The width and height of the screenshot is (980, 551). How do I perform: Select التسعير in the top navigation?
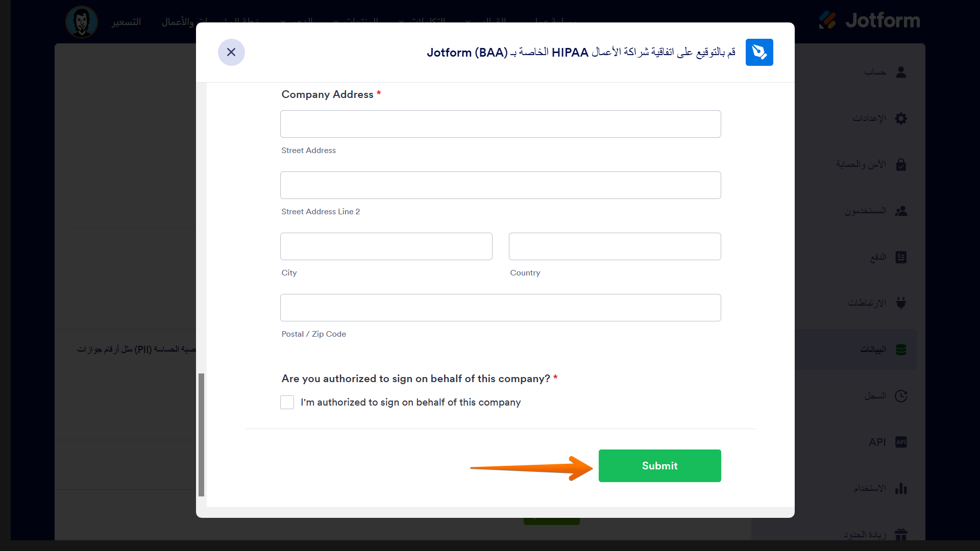(127, 21)
